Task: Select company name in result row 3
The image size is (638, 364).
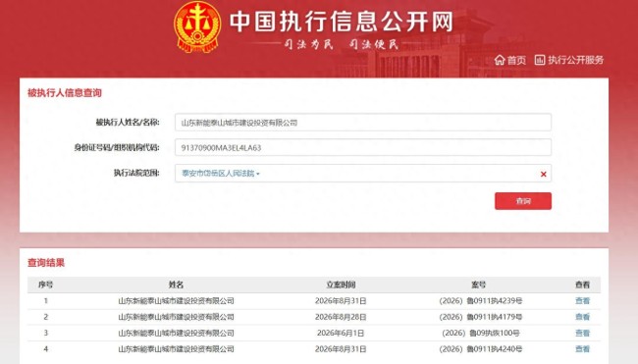Action: click(x=176, y=333)
